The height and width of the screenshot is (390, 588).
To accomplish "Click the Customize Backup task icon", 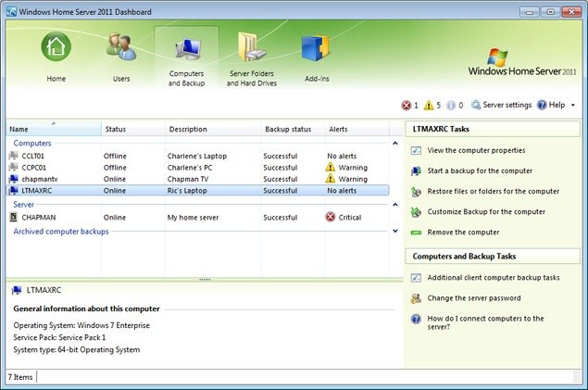I will (416, 212).
